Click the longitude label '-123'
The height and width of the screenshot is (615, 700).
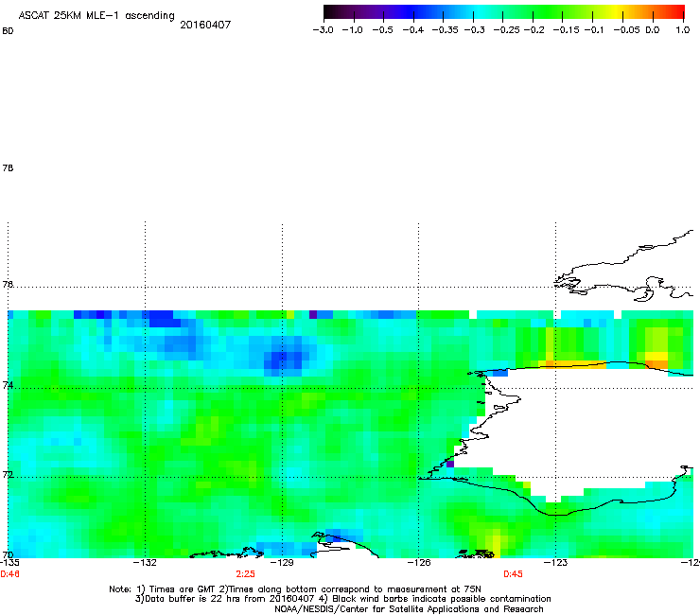[x=555, y=563]
